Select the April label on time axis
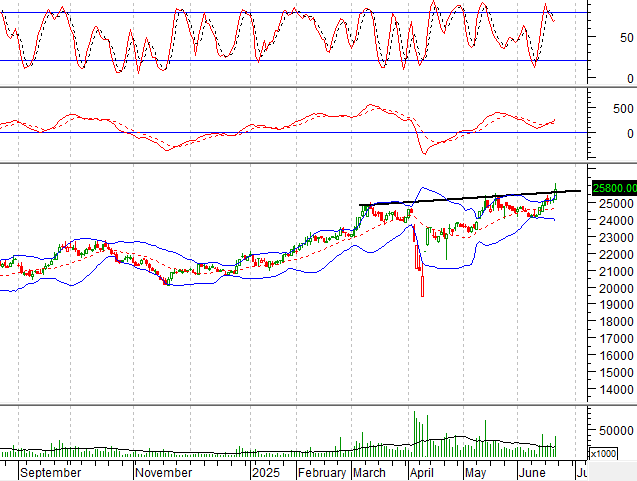The width and height of the screenshot is (637, 481). tap(423, 471)
